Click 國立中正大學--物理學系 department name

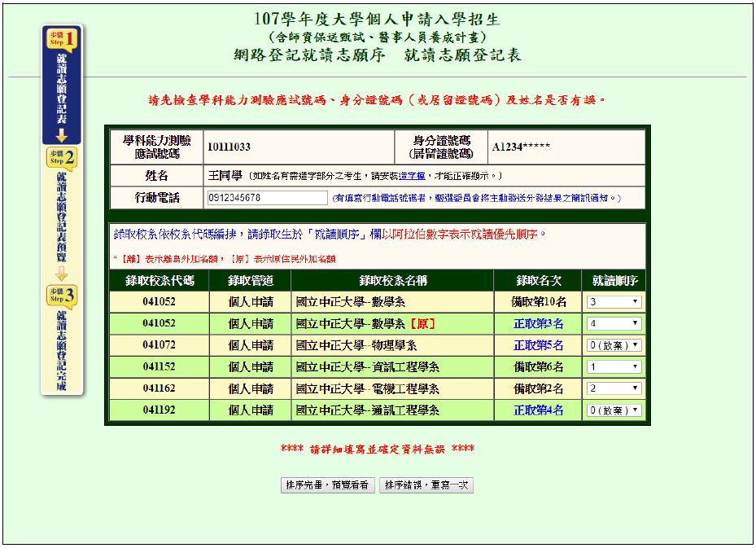pos(356,345)
